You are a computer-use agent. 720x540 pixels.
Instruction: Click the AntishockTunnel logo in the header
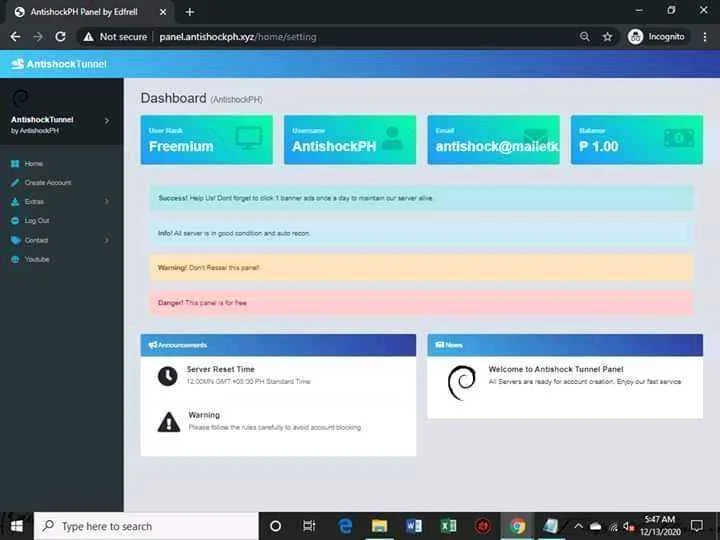click(59, 64)
